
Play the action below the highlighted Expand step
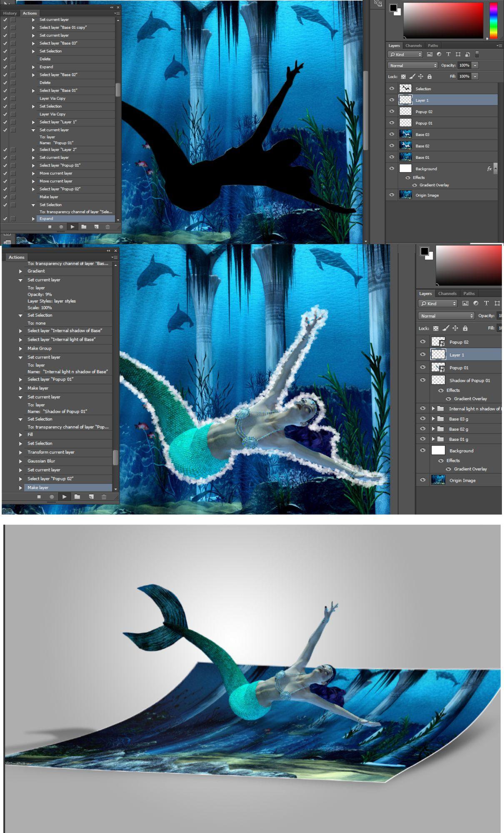click(72, 227)
